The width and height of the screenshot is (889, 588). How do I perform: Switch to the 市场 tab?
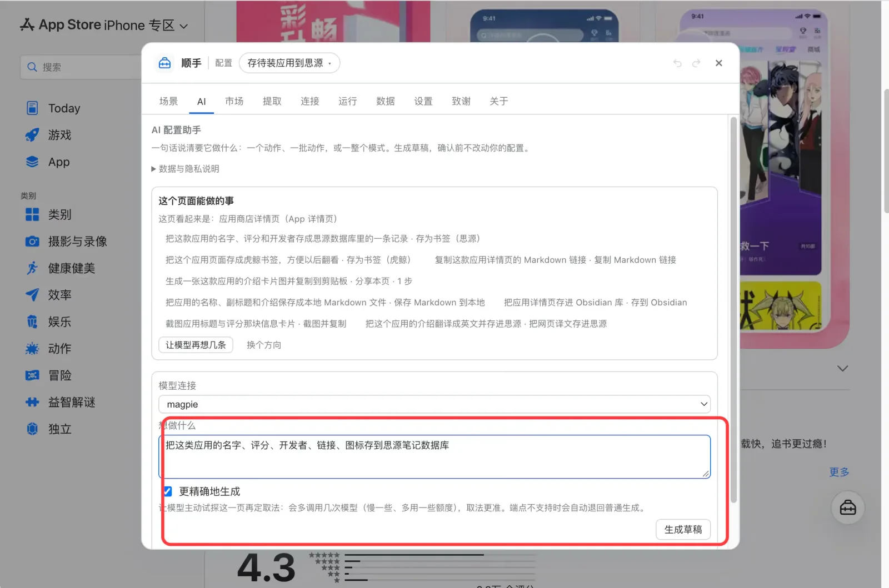(234, 101)
